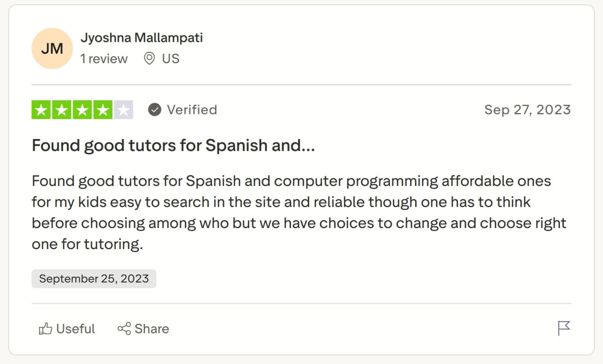The height and width of the screenshot is (364, 603).
Task: Select the fourth green rating star
Action: [x=103, y=109]
